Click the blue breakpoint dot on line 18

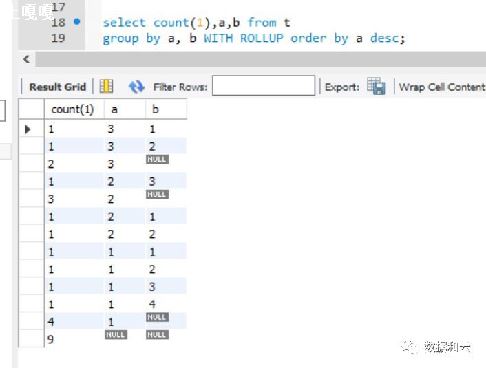coord(77,22)
